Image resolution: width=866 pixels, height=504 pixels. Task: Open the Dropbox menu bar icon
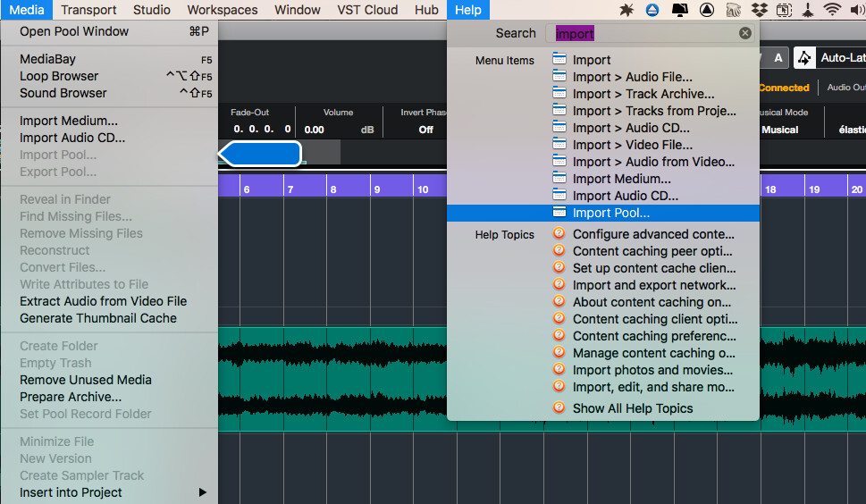pyautogui.click(x=760, y=10)
